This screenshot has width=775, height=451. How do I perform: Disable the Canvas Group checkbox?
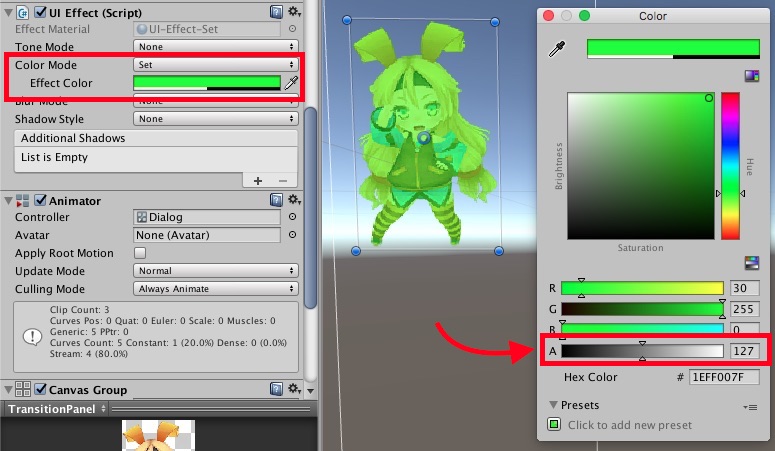[40, 389]
